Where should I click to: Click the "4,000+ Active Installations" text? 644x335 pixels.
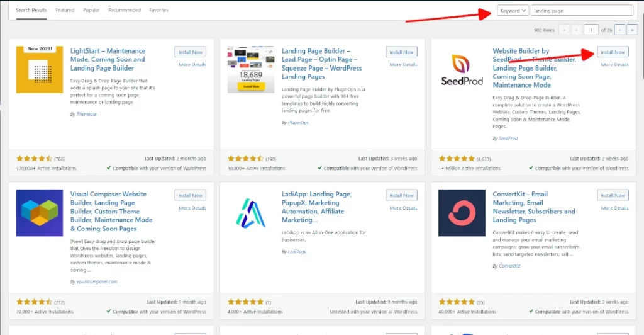coord(255,312)
